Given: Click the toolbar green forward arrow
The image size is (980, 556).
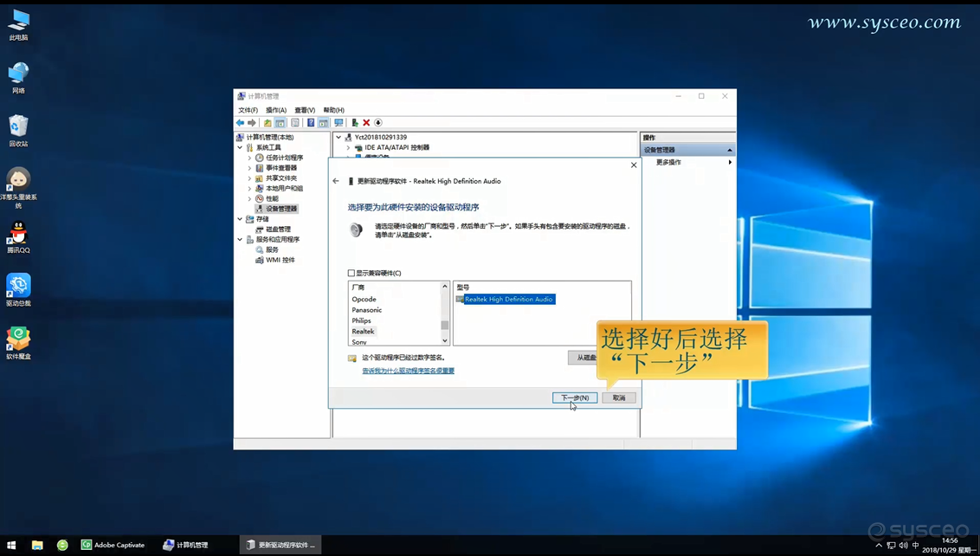Looking at the screenshot, I should (x=252, y=123).
